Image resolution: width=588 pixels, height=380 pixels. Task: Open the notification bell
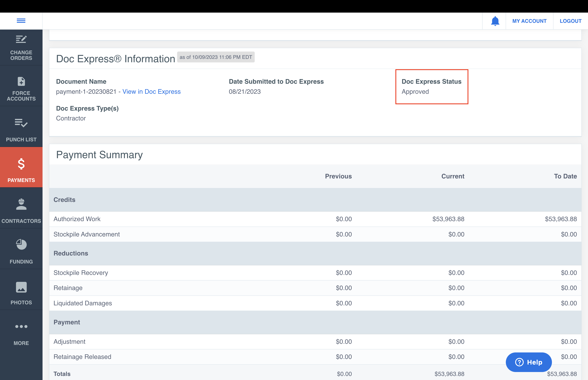[x=495, y=21]
